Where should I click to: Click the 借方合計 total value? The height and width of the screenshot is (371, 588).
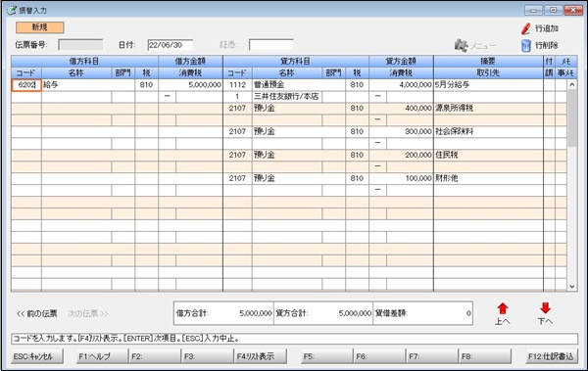[x=256, y=313]
